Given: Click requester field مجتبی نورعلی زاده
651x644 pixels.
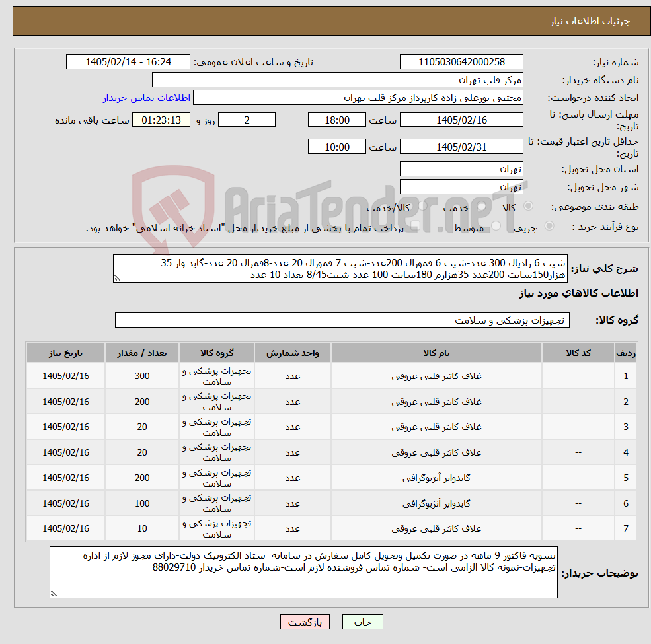Looking at the screenshot, I should pyautogui.click(x=358, y=98).
